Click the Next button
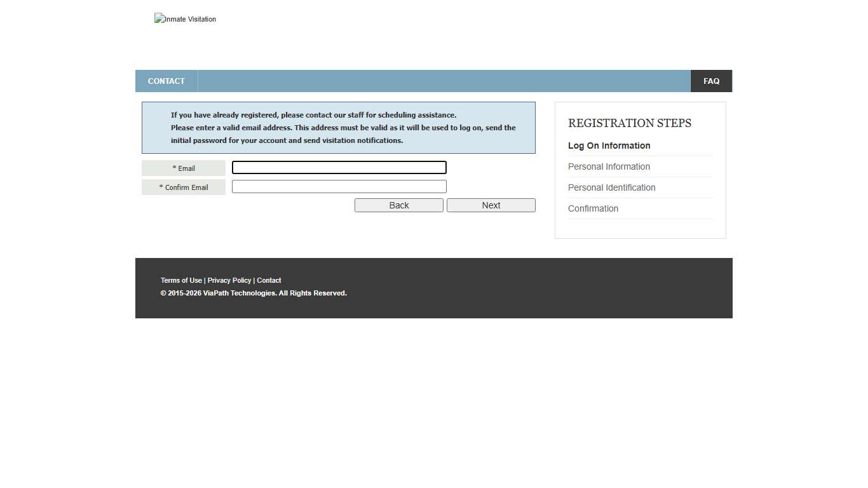868x488 pixels. [x=491, y=205]
